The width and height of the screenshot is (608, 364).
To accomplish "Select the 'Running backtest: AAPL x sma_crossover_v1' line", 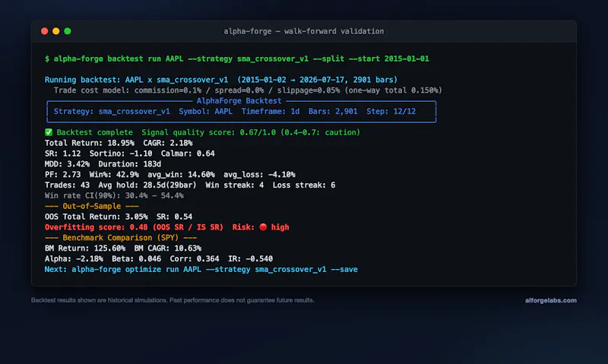I will click(x=221, y=80).
